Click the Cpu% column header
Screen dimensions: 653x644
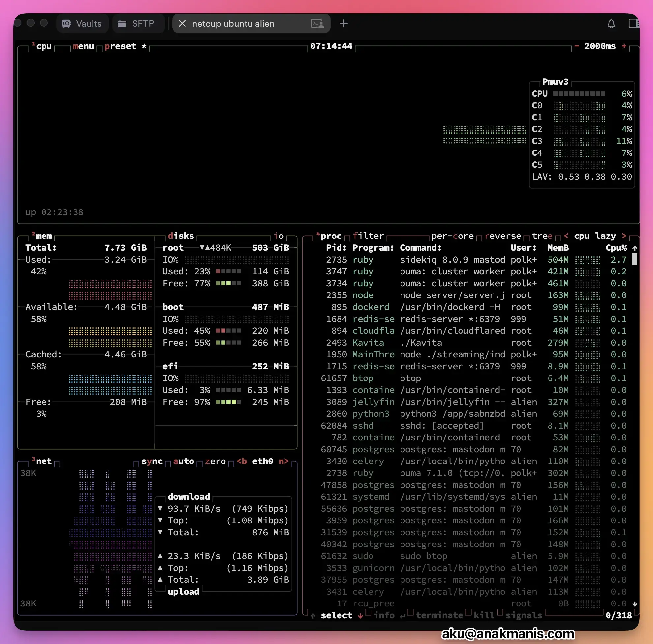(616, 247)
